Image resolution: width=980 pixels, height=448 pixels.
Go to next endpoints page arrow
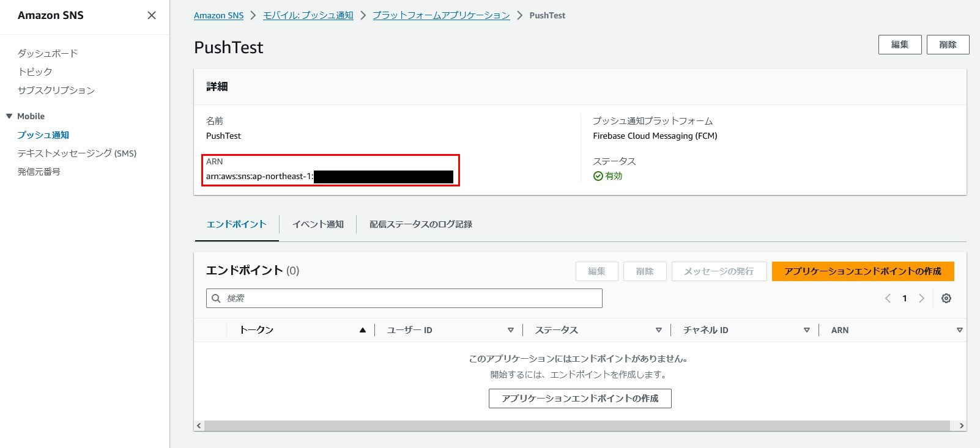(921, 298)
